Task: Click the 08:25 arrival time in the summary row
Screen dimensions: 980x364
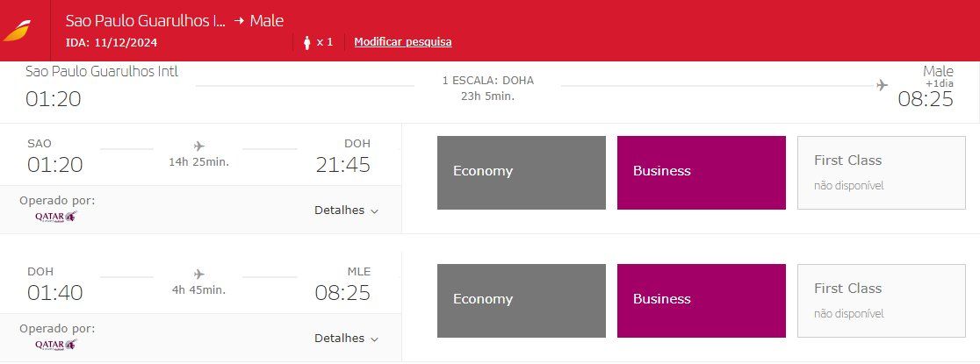Action: click(925, 99)
